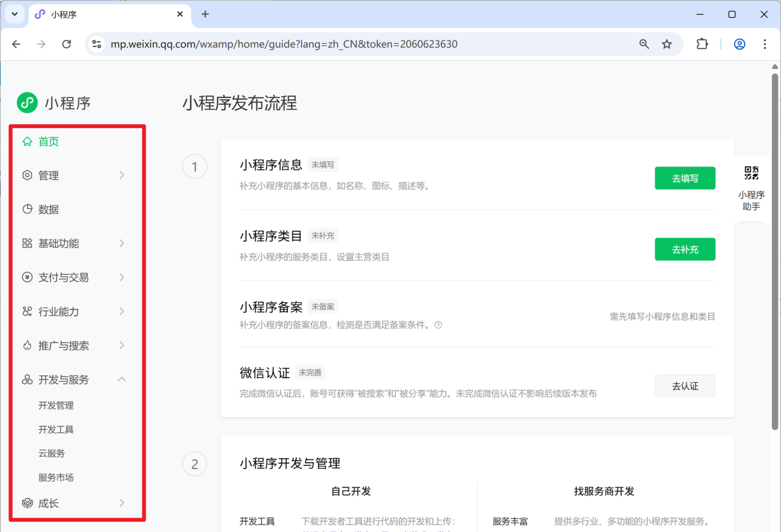This screenshot has height=532, width=781.
Task: Click the 未补充 status tag
Action: (x=323, y=236)
